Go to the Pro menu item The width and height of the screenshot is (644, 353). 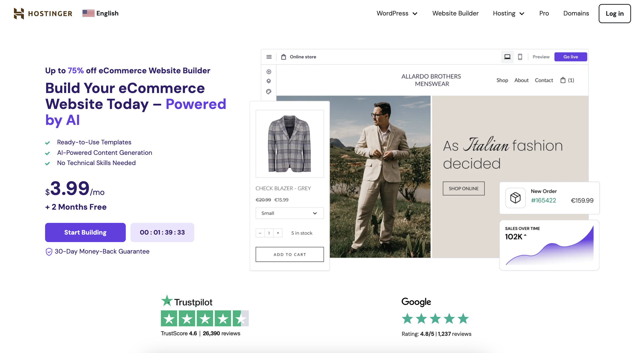point(544,13)
